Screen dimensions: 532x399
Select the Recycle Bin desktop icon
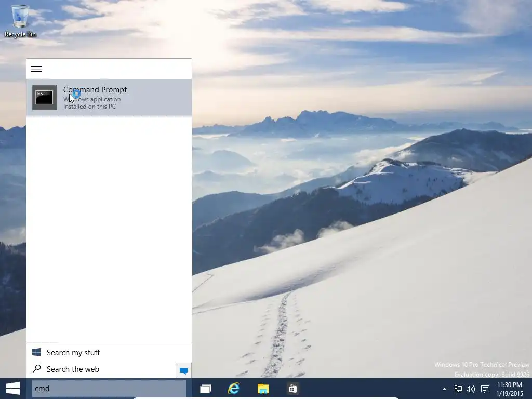[20, 21]
